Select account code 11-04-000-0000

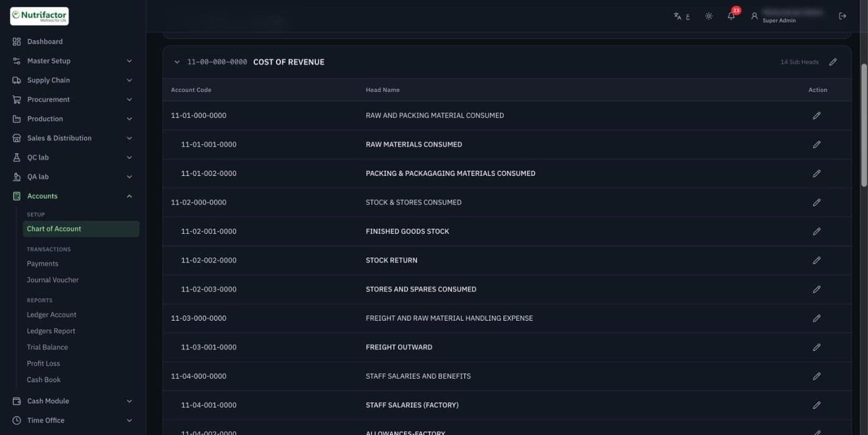pos(198,376)
